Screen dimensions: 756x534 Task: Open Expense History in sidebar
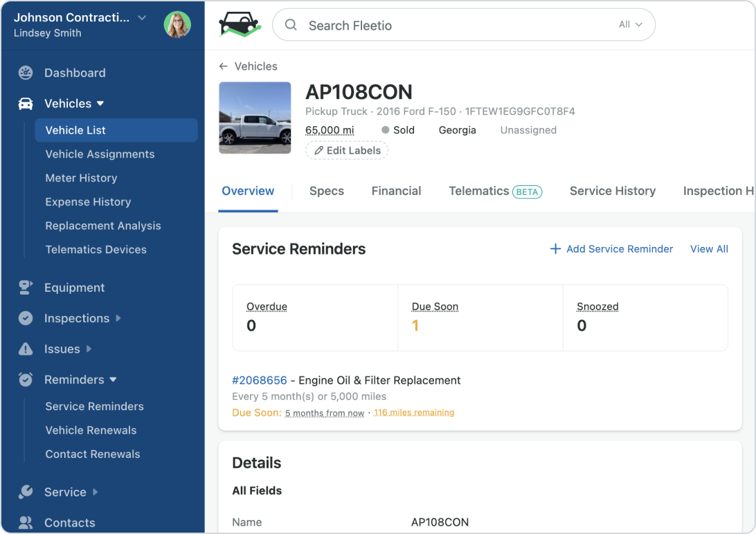pos(88,202)
